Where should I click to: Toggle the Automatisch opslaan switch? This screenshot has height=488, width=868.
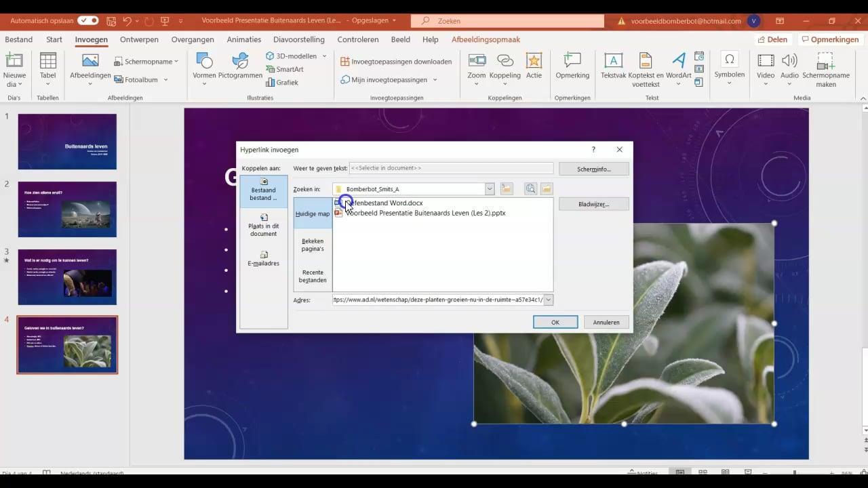tap(87, 21)
